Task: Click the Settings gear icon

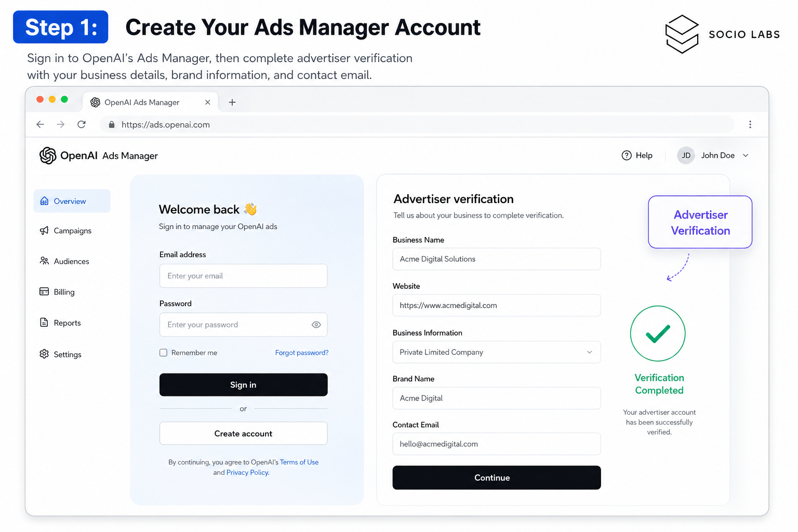Action: pyautogui.click(x=45, y=354)
